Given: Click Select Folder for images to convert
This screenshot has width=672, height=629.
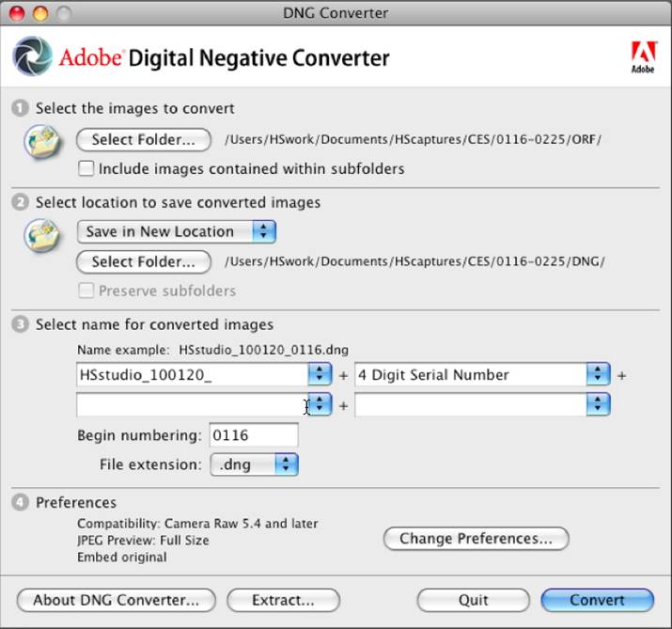Looking at the screenshot, I should click(144, 139).
